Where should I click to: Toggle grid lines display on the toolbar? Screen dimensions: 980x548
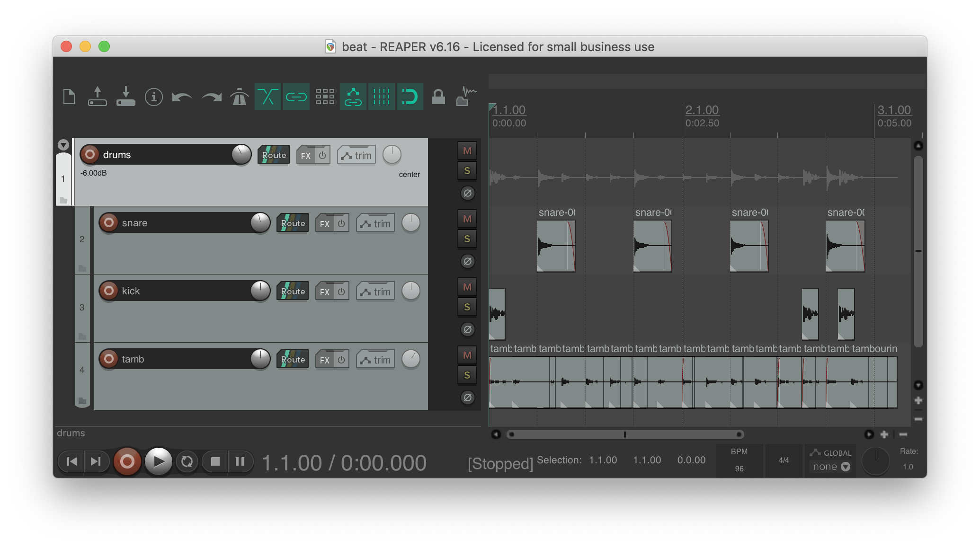pos(382,97)
